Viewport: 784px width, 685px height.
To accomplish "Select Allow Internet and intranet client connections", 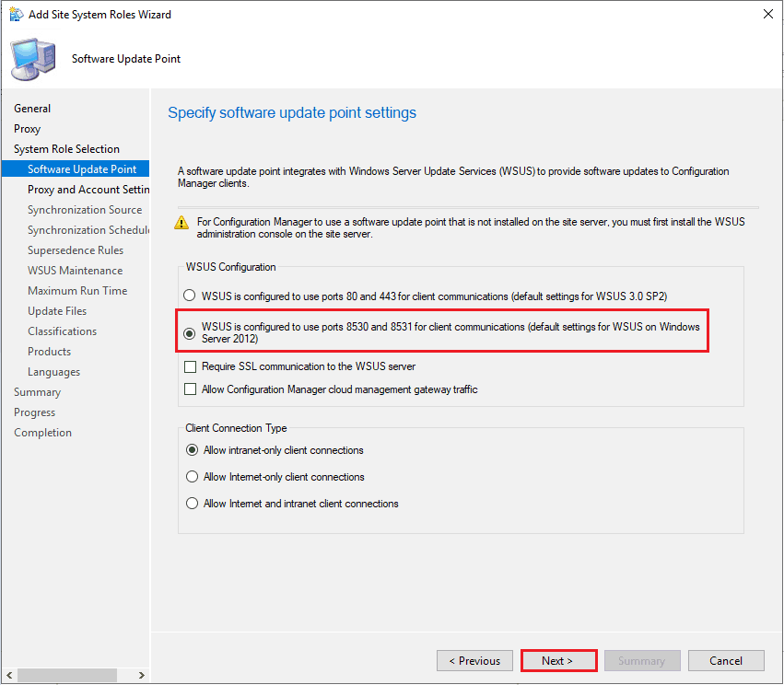I will pos(192,504).
